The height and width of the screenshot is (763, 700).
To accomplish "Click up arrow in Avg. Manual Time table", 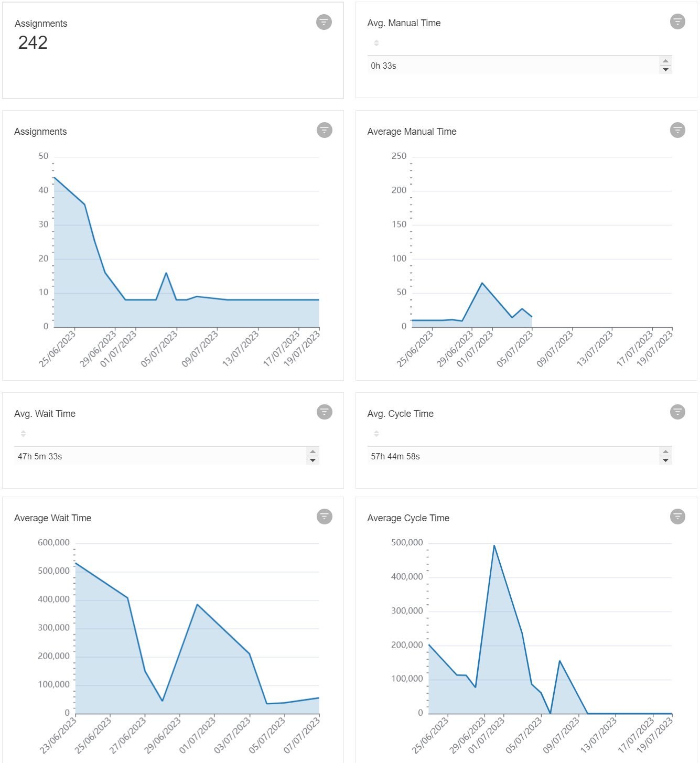I will (x=665, y=61).
